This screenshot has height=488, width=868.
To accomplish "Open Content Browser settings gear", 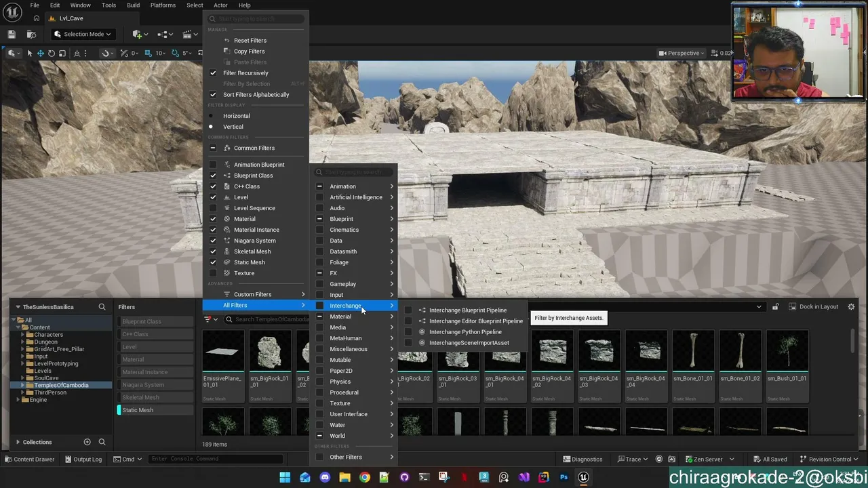I will coord(851,307).
